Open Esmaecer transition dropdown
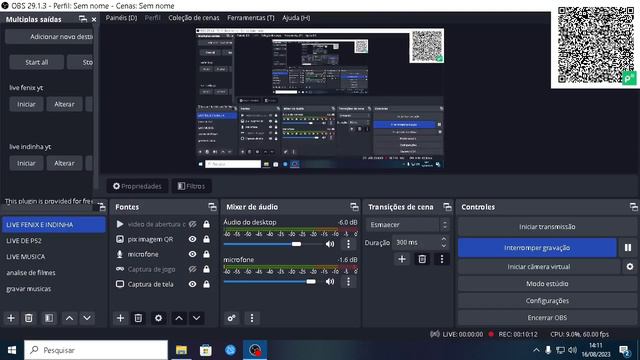 click(x=407, y=225)
